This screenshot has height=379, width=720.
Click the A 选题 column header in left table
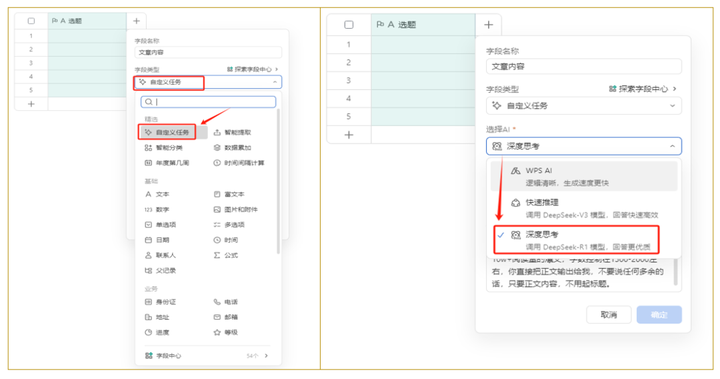pyautogui.click(x=87, y=21)
